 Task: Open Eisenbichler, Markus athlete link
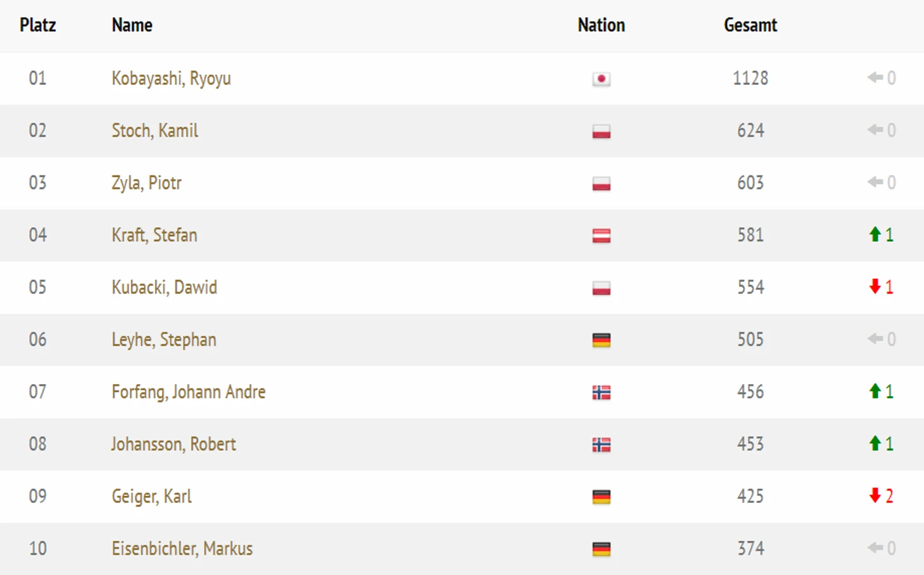pos(182,548)
